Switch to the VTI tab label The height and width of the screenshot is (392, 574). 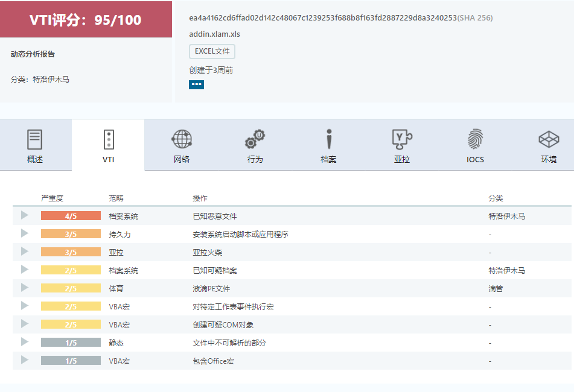coord(109,159)
